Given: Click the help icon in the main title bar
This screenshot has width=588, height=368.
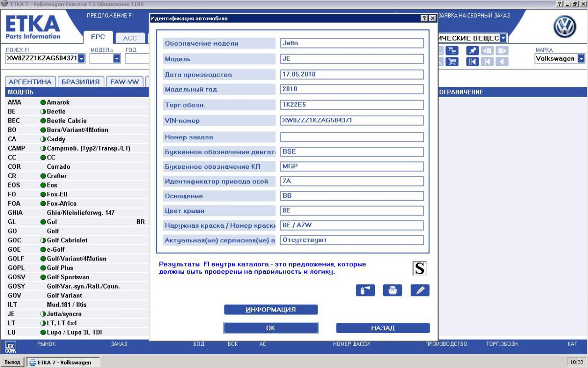Looking at the screenshot, I should 560,4.
